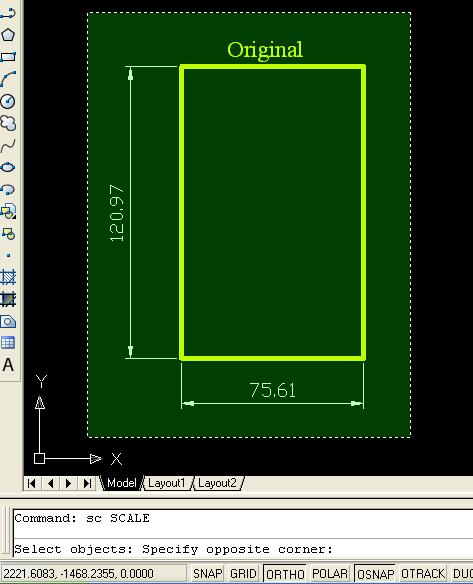Toggle OSNAP in status bar

point(375,574)
